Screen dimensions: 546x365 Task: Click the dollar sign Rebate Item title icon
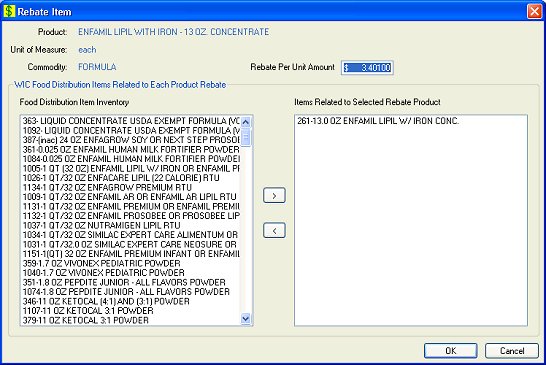click(x=9, y=11)
